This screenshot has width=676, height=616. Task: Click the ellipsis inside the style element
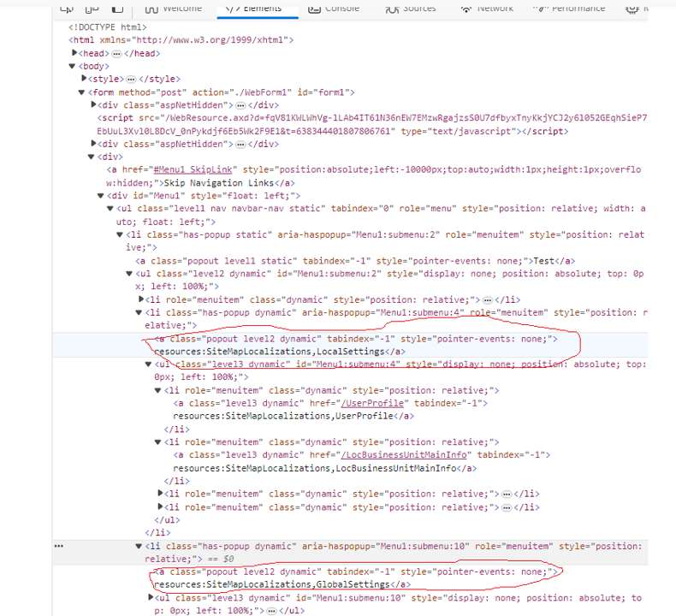(x=131, y=80)
